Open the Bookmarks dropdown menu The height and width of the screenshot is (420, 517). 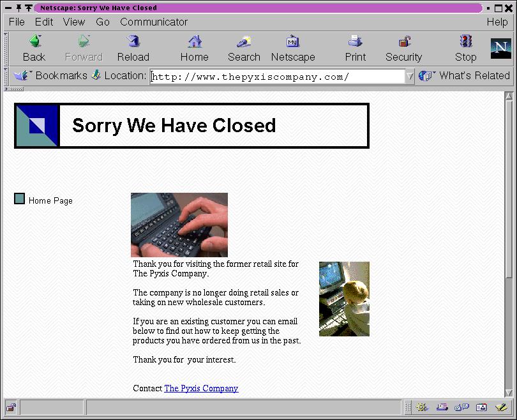point(51,75)
